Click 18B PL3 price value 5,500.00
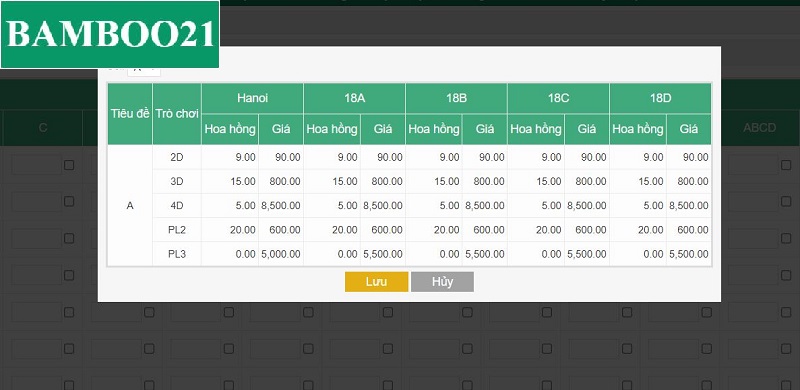 (485, 254)
